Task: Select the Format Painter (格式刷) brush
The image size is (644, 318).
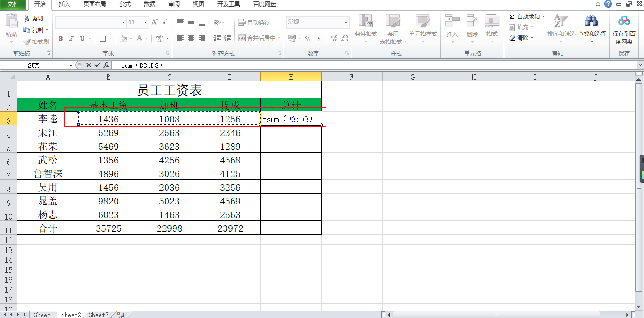Action: click(x=36, y=41)
